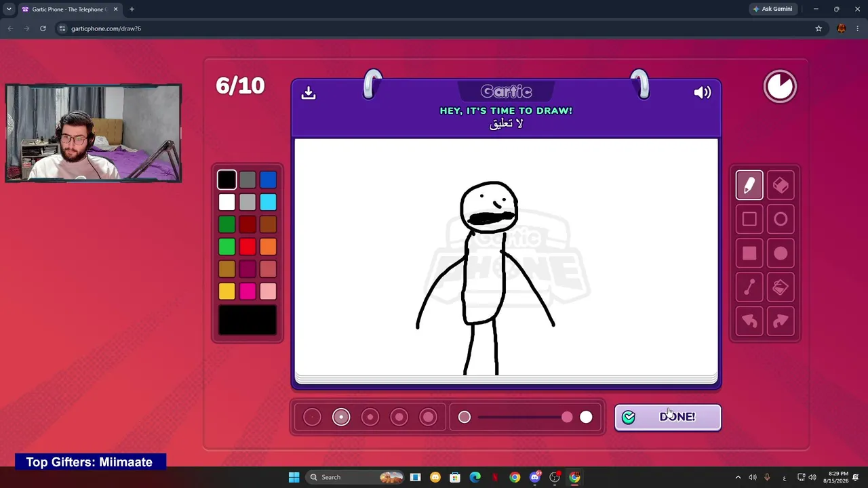Choose the empty rectangle shape tool
The width and height of the screenshot is (868, 488).
coord(749,219)
